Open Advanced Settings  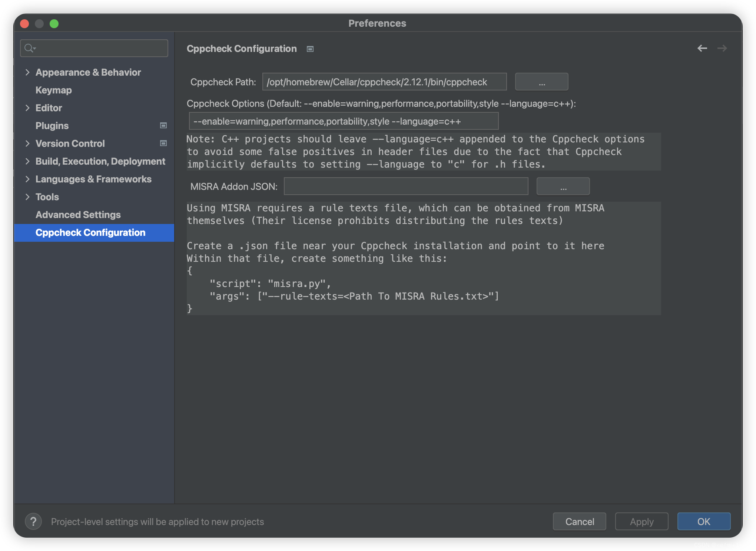coord(78,215)
